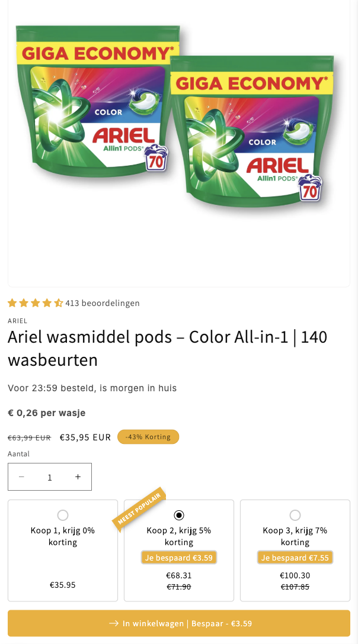This screenshot has height=644, width=358.
Task: Add to cart via In winkelwagen button
Action: point(179,623)
